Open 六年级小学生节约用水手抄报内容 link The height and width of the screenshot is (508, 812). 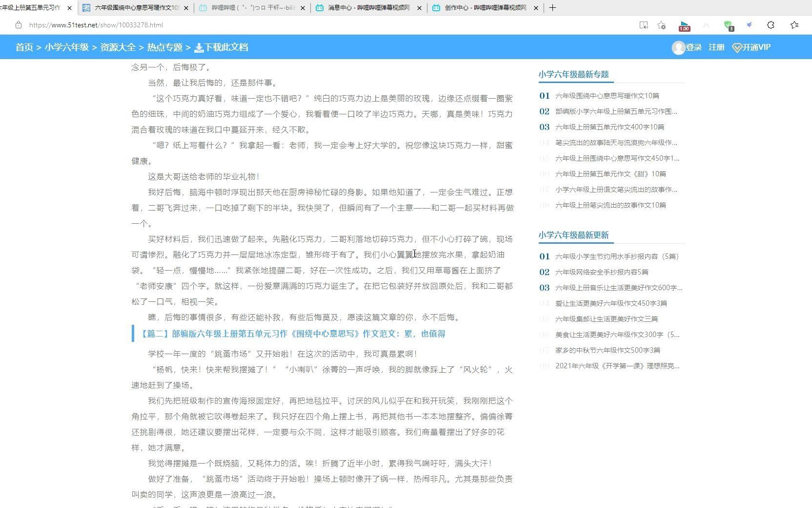[x=617, y=256]
